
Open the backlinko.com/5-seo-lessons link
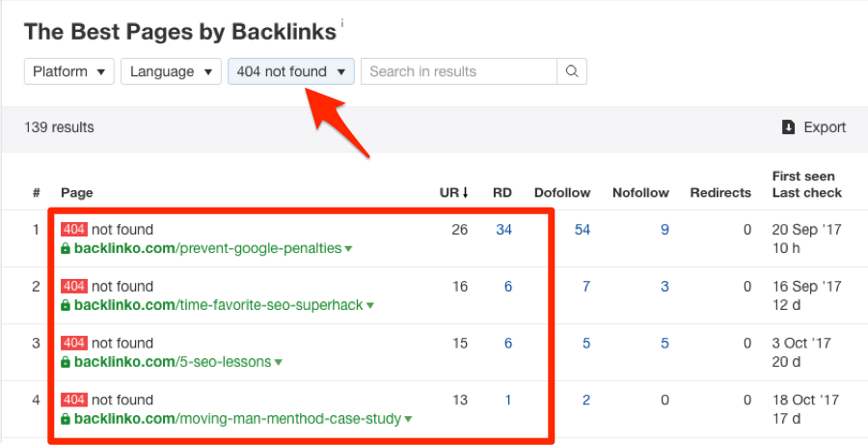[173, 362]
